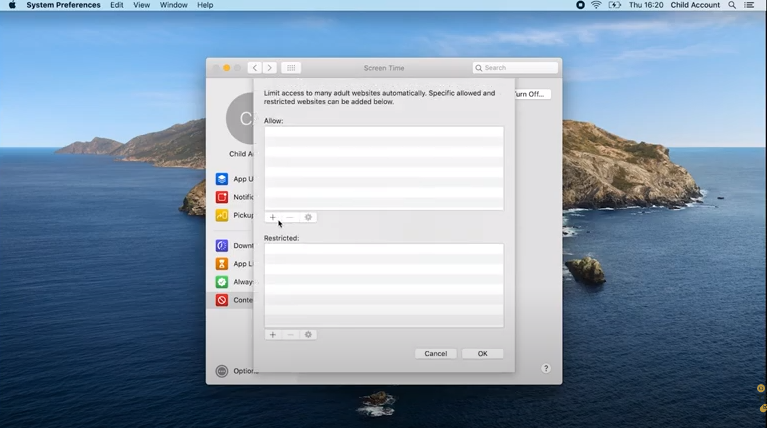Open the help question mark button
This screenshot has height=428, width=767.
(546, 368)
